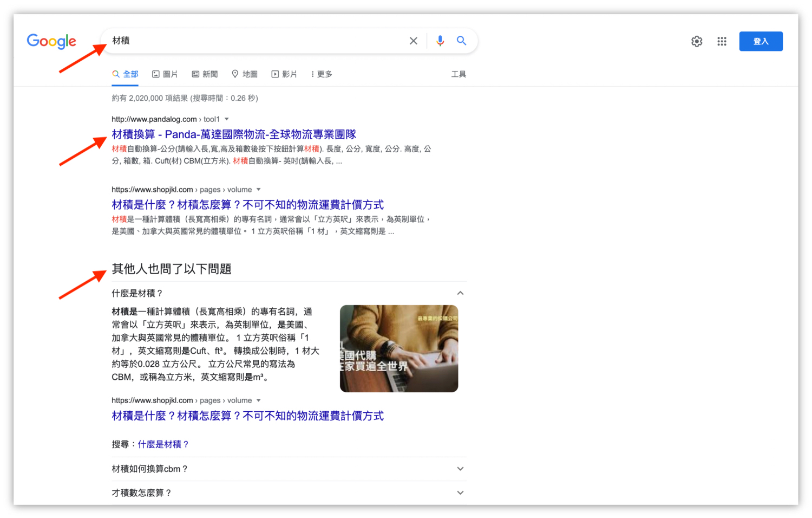The image size is (812, 518).
Task: Open the URL options dropdown for pandalog.com result
Action: click(x=226, y=119)
